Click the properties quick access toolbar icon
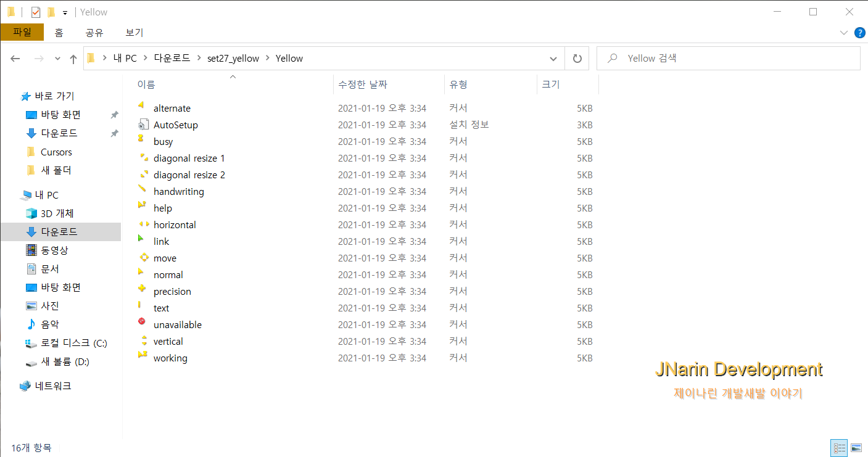 pyautogui.click(x=35, y=12)
